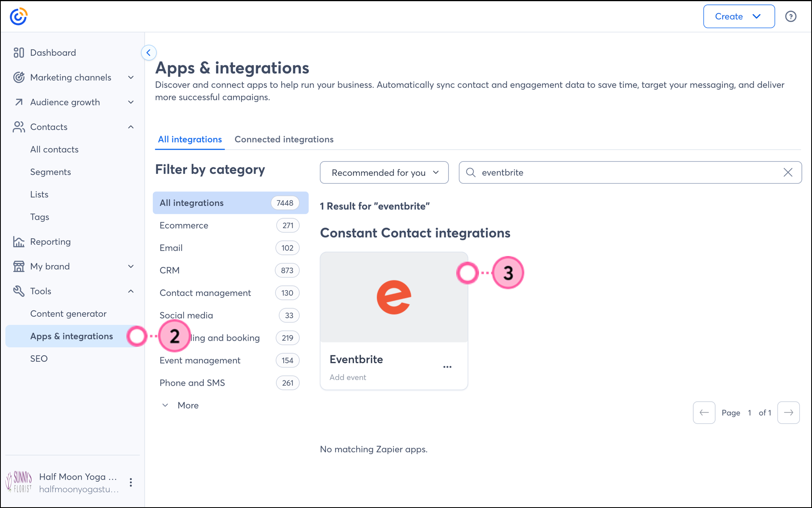Switch to the All integrations tab
Image resolution: width=812 pixels, height=508 pixels.
coord(190,139)
